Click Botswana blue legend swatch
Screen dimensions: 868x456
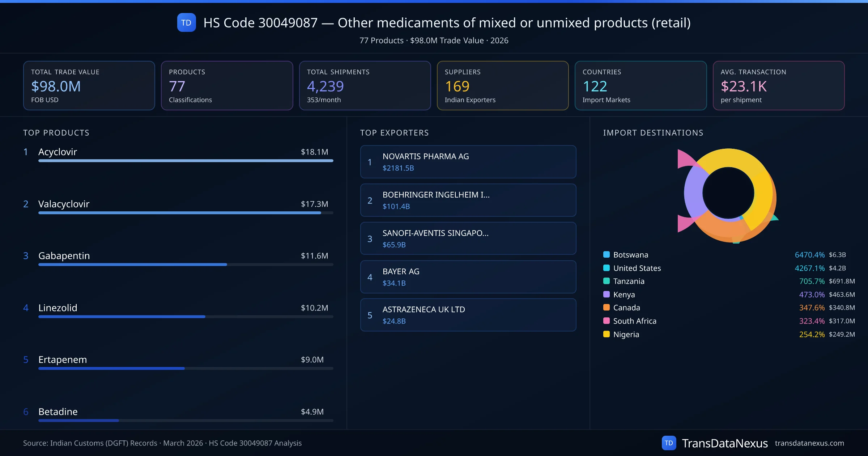pyautogui.click(x=607, y=254)
